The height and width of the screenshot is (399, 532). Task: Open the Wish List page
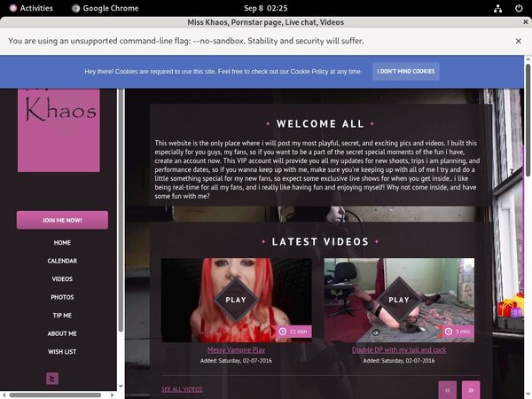pos(62,352)
